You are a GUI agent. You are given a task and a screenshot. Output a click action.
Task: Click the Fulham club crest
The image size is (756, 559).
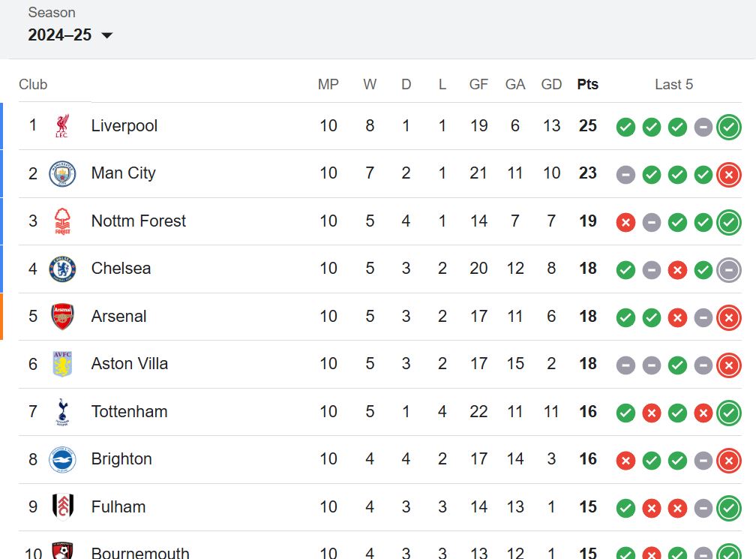62,507
